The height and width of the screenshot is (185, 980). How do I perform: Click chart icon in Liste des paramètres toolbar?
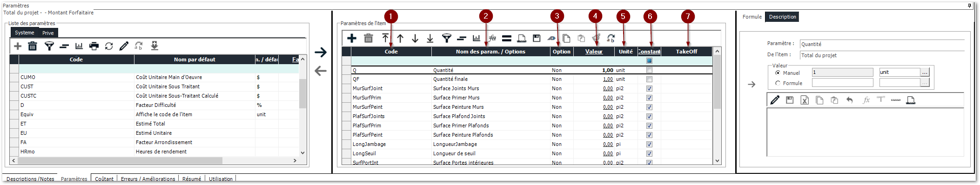pyautogui.click(x=79, y=46)
